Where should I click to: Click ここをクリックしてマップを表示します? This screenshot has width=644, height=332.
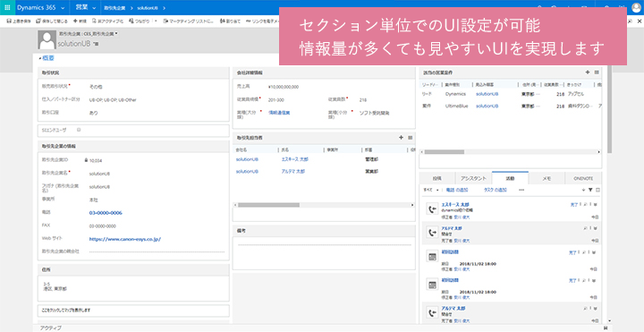[66, 310]
